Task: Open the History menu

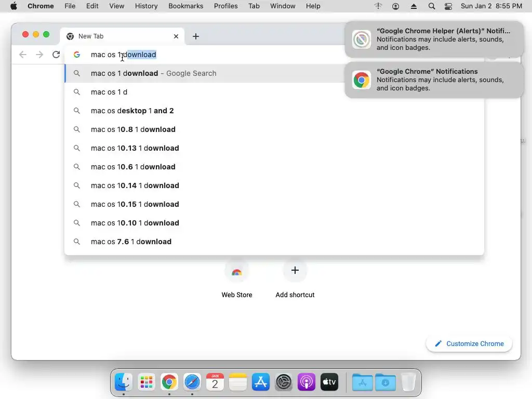Action: (146, 6)
